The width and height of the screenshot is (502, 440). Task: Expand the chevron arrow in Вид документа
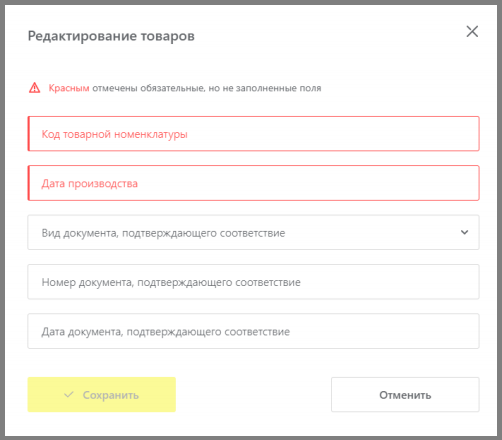tap(464, 232)
